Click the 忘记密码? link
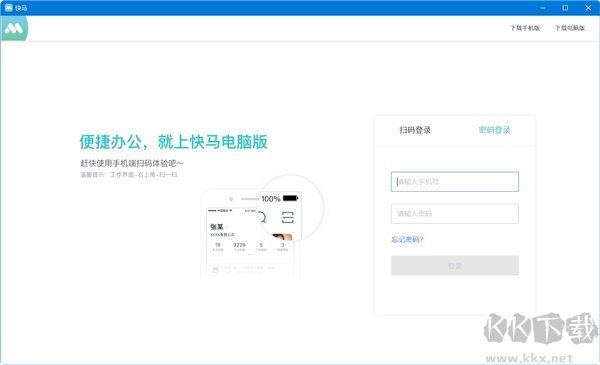The width and height of the screenshot is (600, 365). (407, 240)
